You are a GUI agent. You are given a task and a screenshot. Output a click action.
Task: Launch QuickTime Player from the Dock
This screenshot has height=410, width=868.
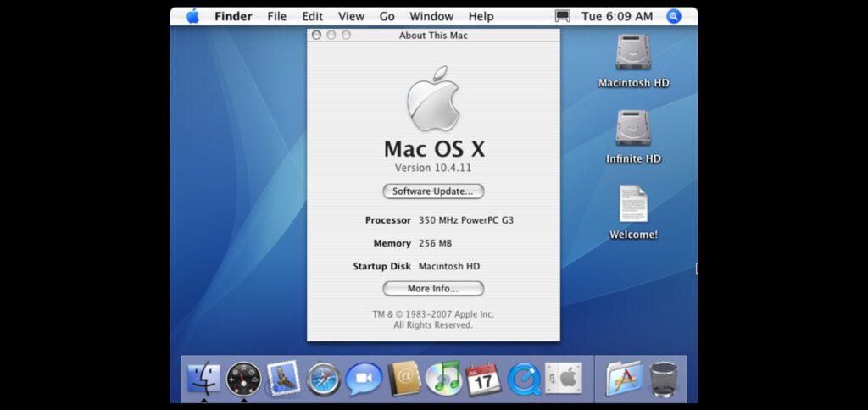coord(524,379)
